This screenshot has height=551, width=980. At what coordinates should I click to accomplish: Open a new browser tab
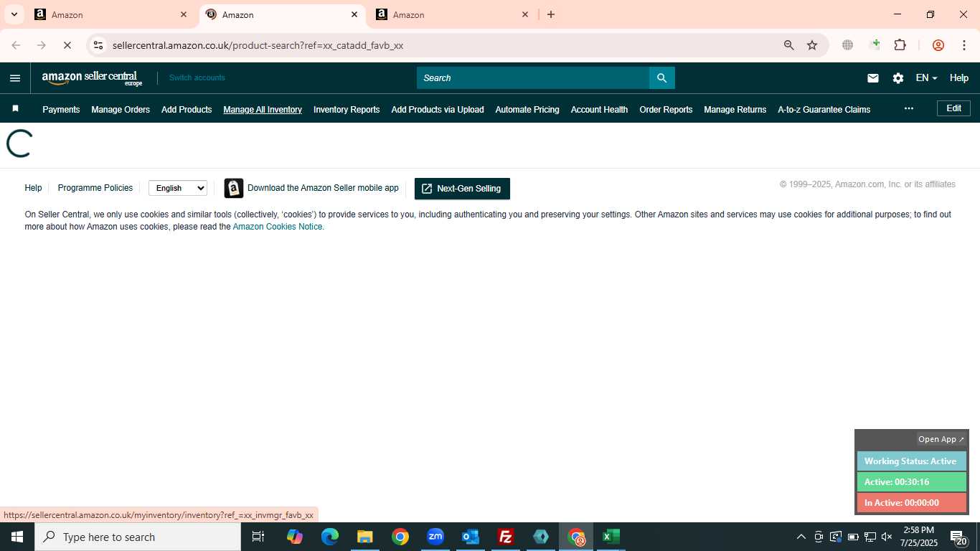click(551, 14)
